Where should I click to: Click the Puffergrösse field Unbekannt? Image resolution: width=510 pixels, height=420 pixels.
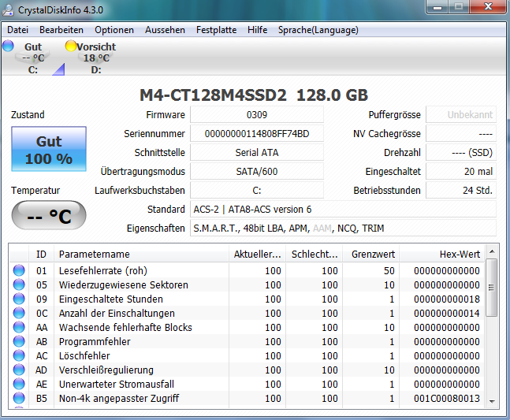click(461, 115)
